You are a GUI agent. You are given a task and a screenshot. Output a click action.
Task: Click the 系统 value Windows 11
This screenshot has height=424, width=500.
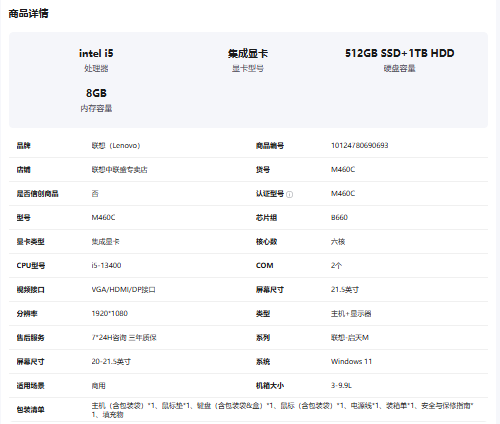click(x=351, y=362)
